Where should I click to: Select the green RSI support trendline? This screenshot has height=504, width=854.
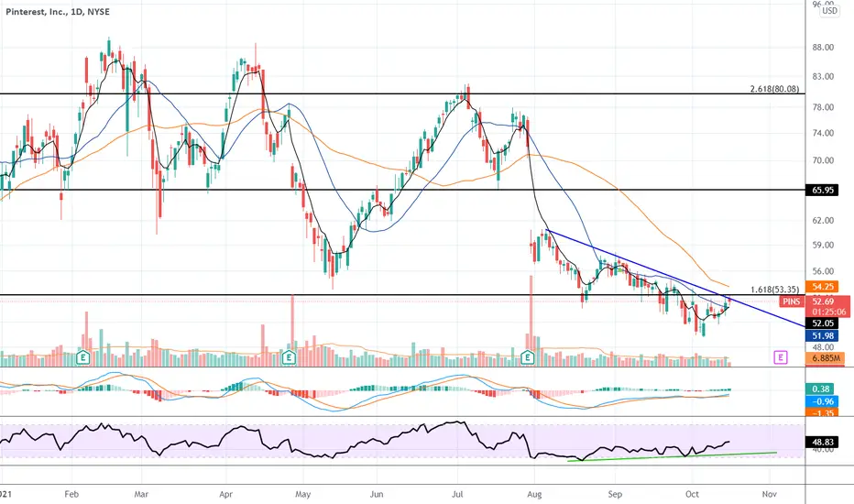(672, 456)
